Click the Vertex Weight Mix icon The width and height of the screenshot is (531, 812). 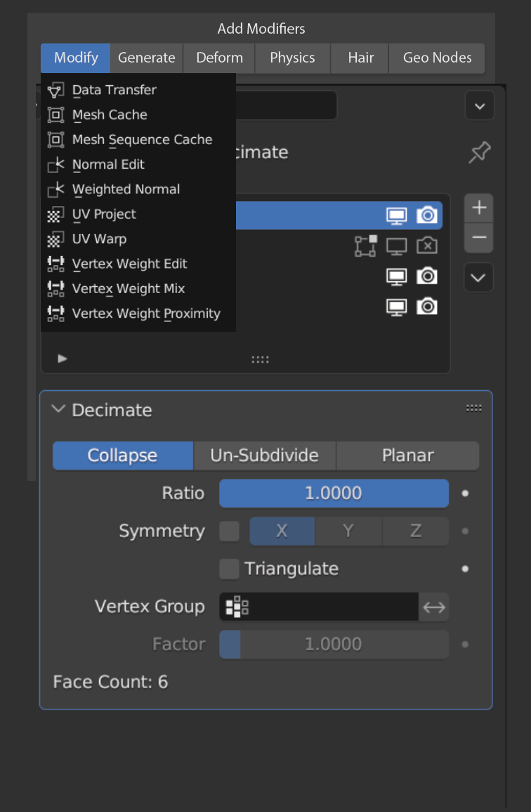point(55,288)
